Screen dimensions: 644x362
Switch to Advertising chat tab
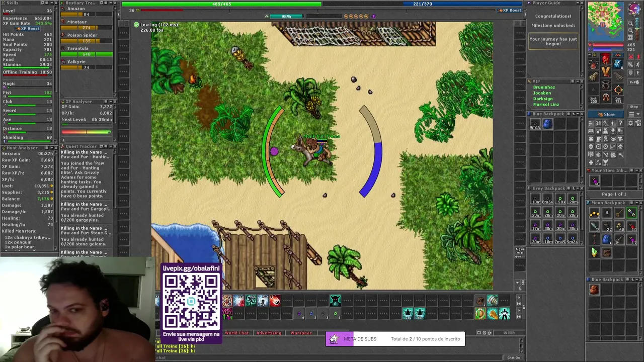[269, 333]
